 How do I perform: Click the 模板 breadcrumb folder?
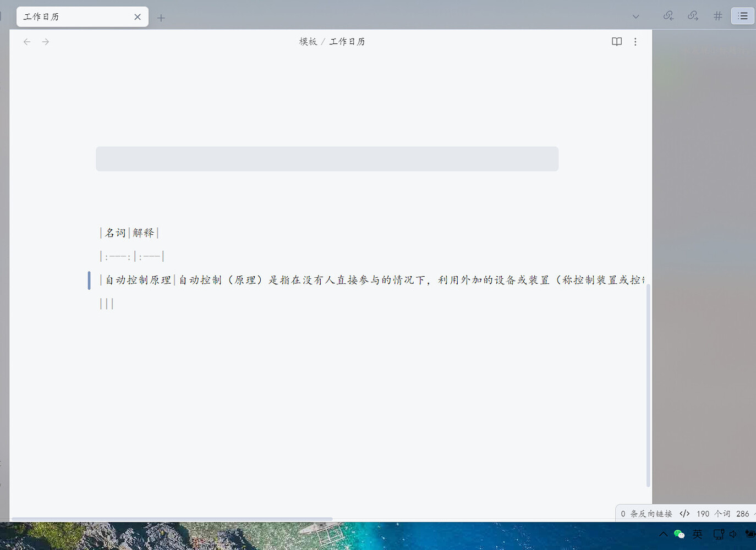pos(308,42)
